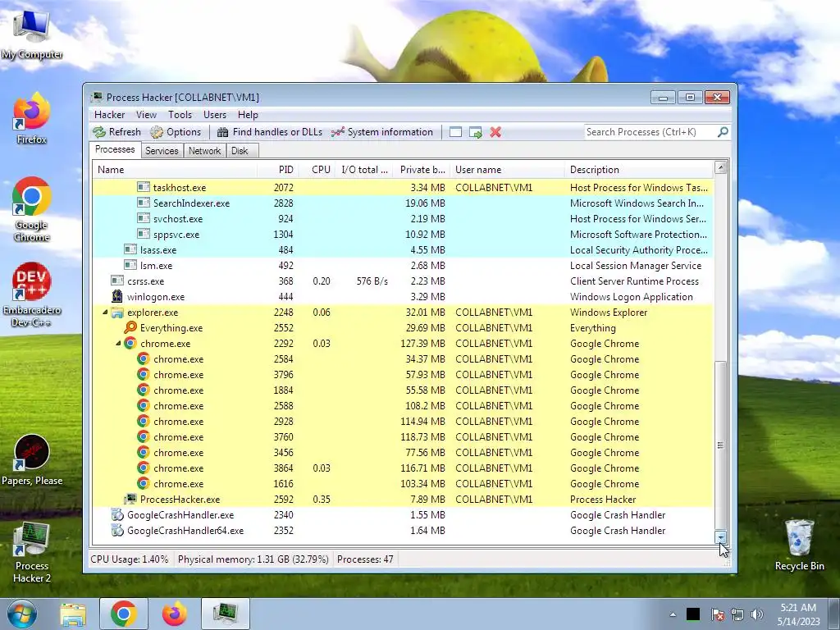The image size is (840, 630).
Task: Click the find window and thread icon
Action: pos(476,132)
